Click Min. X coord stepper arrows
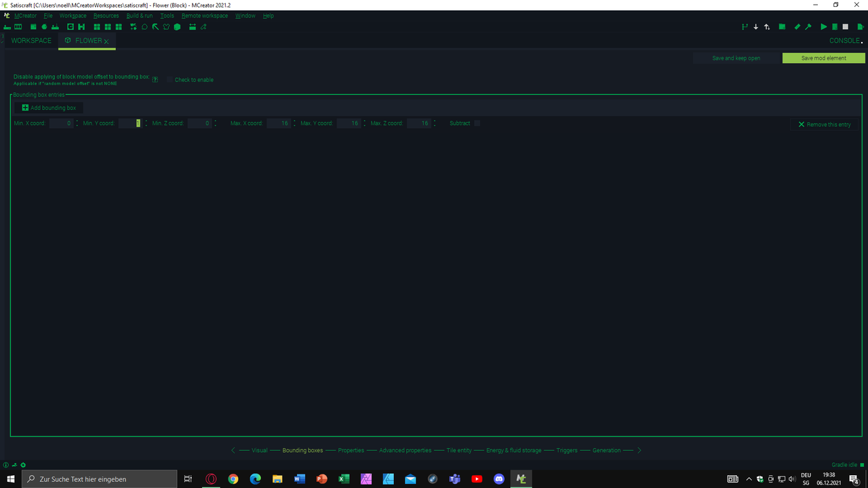Image resolution: width=868 pixels, height=488 pixels. point(77,123)
